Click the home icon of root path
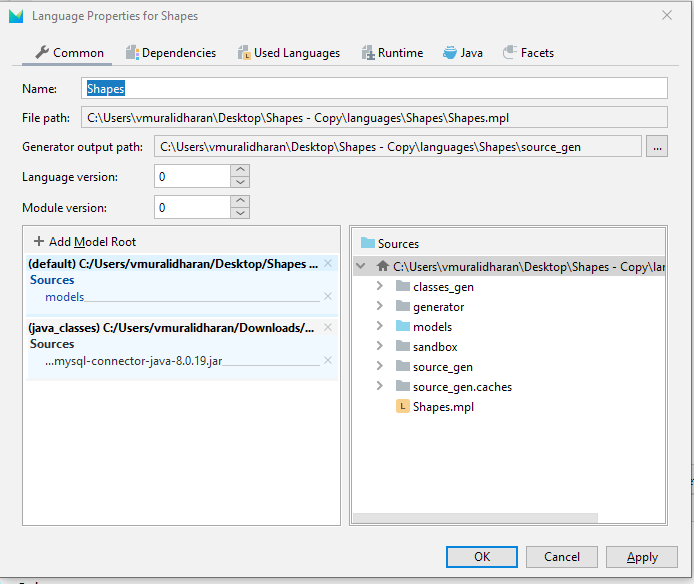 click(x=382, y=267)
